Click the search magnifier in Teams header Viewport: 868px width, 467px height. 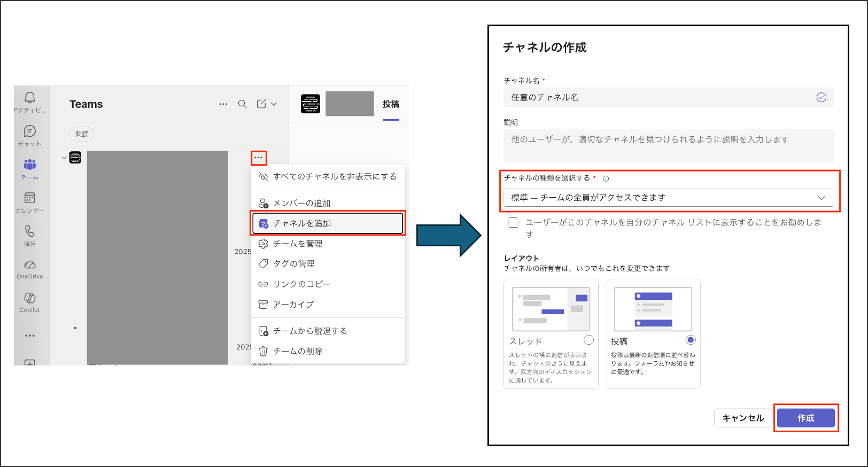click(x=242, y=104)
